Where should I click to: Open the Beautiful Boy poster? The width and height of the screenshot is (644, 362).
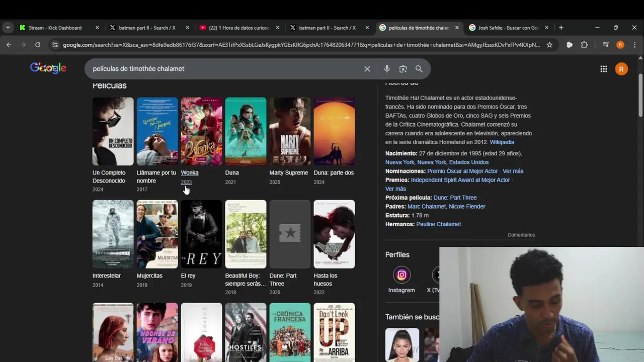tap(246, 234)
